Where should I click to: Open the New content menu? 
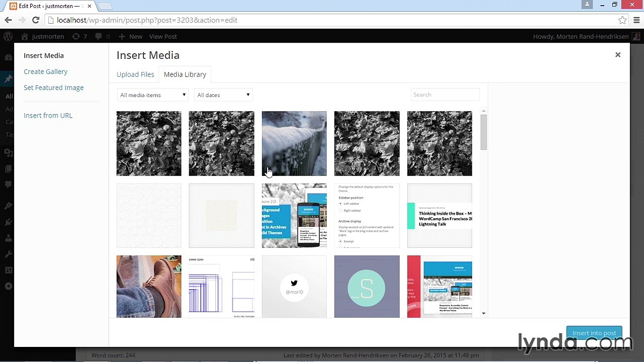[x=130, y=36]
